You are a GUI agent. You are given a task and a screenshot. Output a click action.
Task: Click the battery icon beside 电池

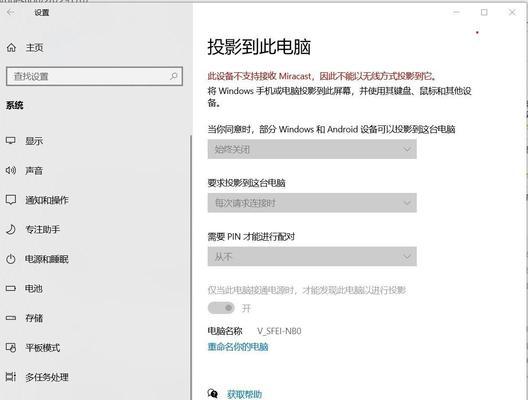click(11, 289)
